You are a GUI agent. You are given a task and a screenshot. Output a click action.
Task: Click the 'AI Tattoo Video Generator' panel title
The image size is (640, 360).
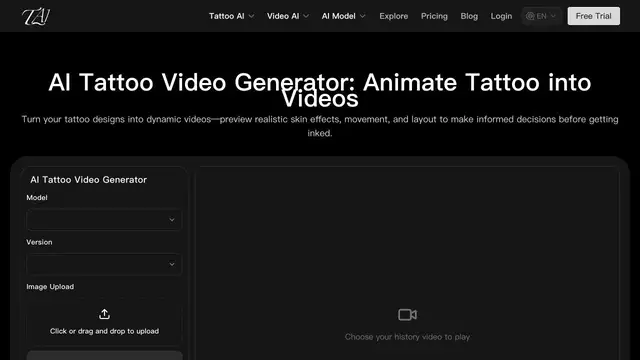click(x=89, y=180)
